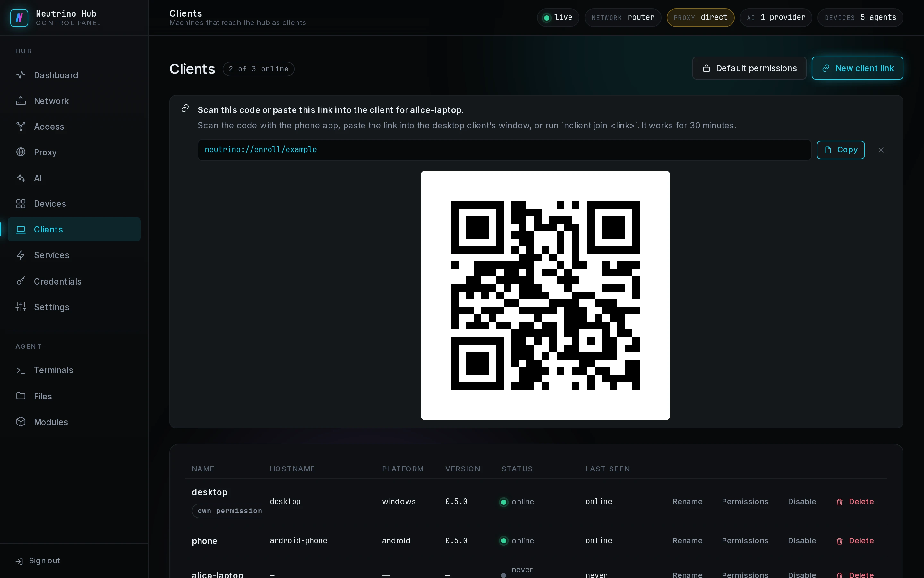Click the enrollment QR code

545,295
